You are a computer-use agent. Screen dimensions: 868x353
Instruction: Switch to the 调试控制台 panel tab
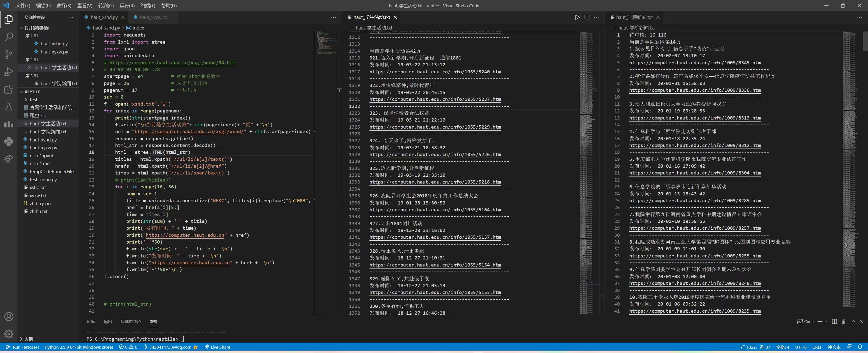point(130,321)
